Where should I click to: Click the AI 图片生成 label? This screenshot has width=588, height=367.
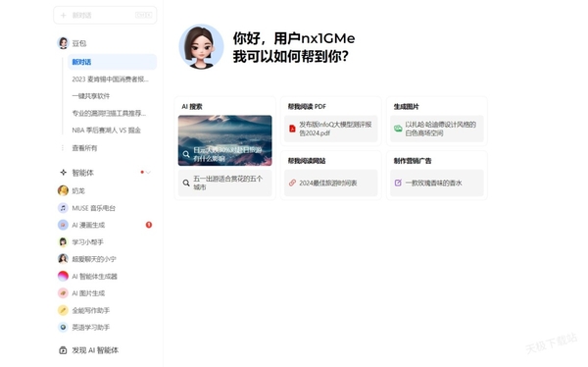tap(88, 293)
